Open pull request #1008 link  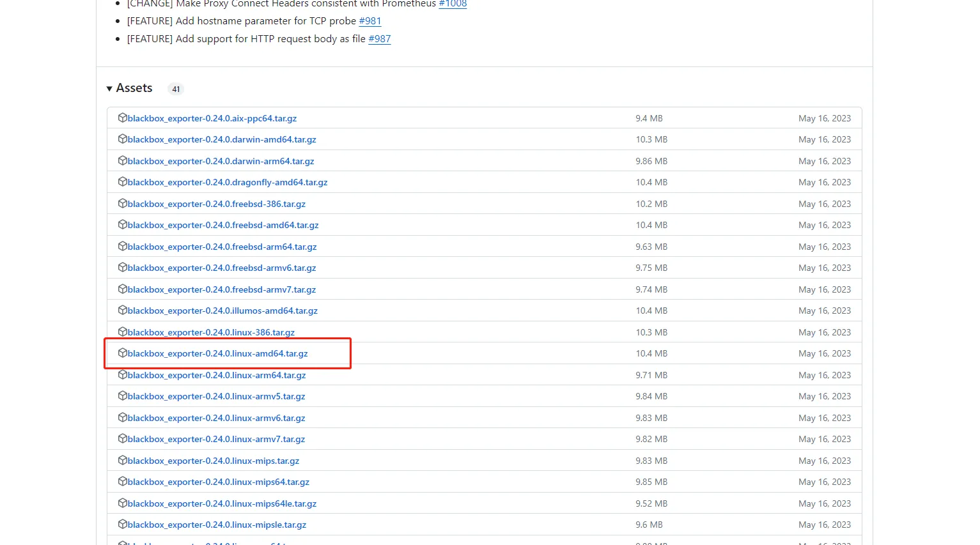point(453,4)
